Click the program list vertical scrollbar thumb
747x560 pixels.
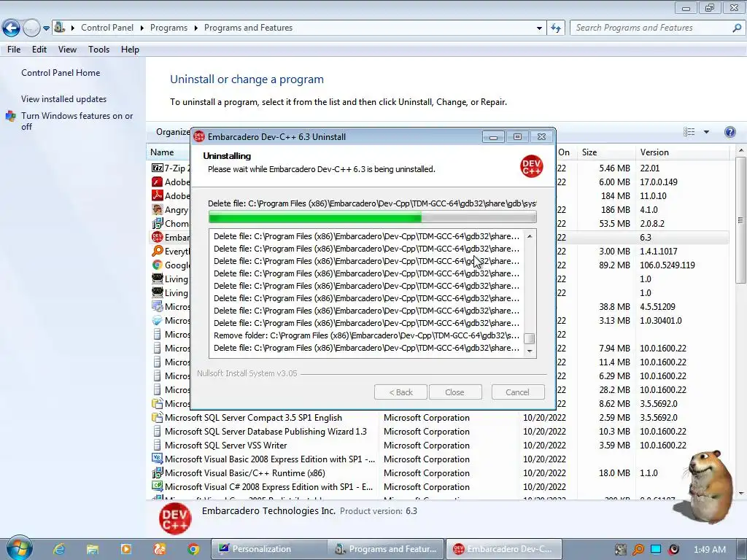click(x=740, y=220)
